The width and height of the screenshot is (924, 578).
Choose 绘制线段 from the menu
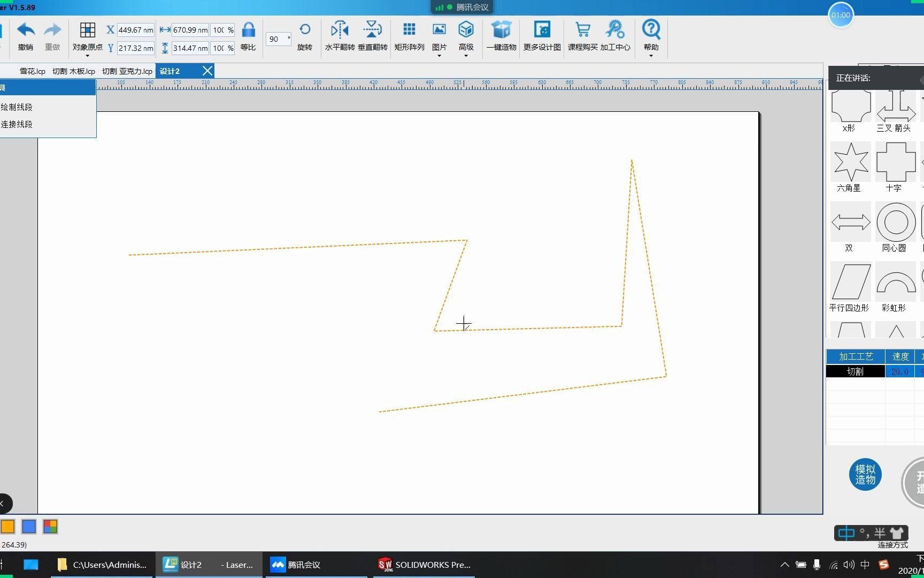click(x=17, y=107)
